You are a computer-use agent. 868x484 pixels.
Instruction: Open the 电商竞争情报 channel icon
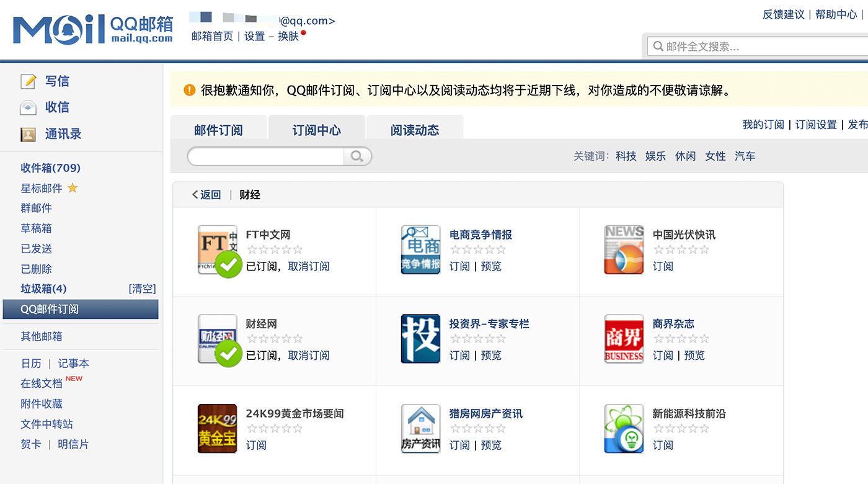click(x=420, y=249)
